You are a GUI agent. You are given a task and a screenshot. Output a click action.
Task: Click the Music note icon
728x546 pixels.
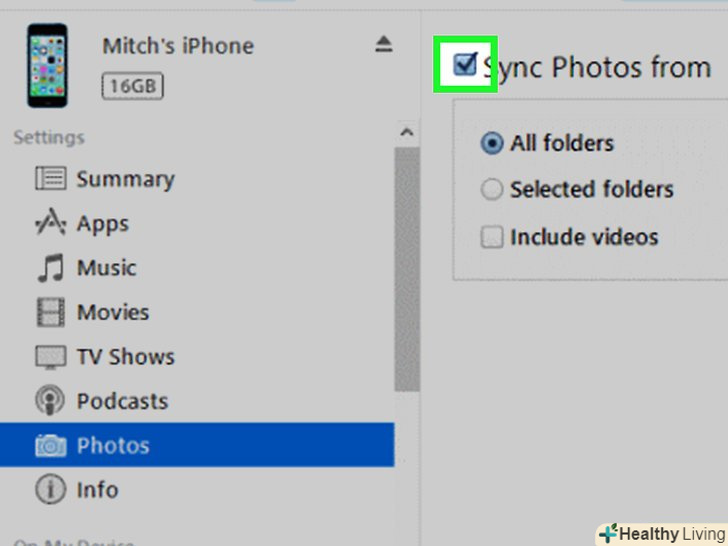(x=51, y=267)
